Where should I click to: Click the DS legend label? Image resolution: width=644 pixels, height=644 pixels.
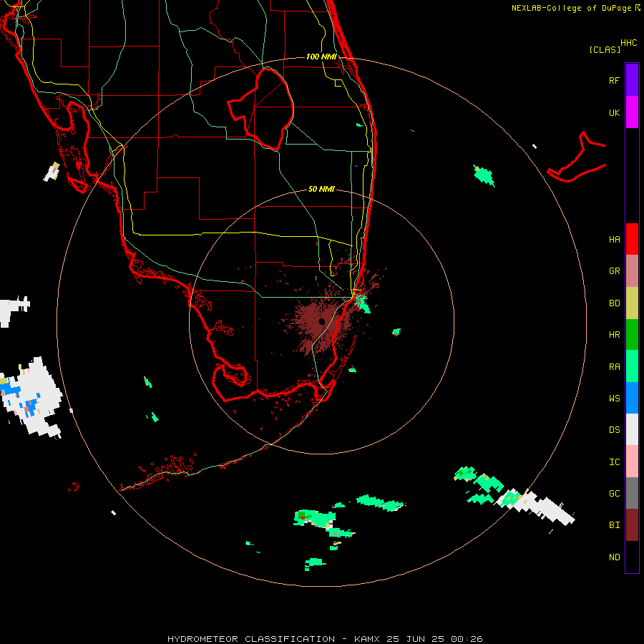pyautogui.click(x=614, y=430)
